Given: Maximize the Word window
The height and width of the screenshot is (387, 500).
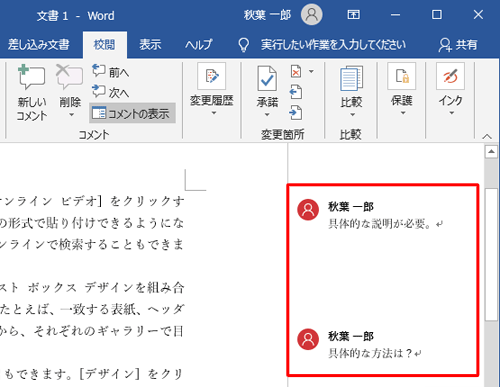Looking at the screenshot, I should (437, 15).
